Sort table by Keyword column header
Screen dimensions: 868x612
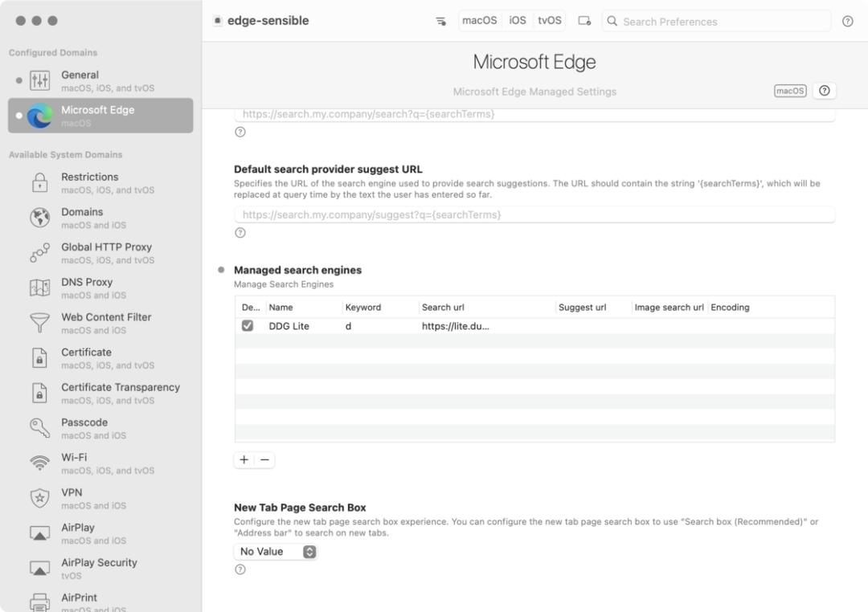pyautogui.click(x=380, y=307)
